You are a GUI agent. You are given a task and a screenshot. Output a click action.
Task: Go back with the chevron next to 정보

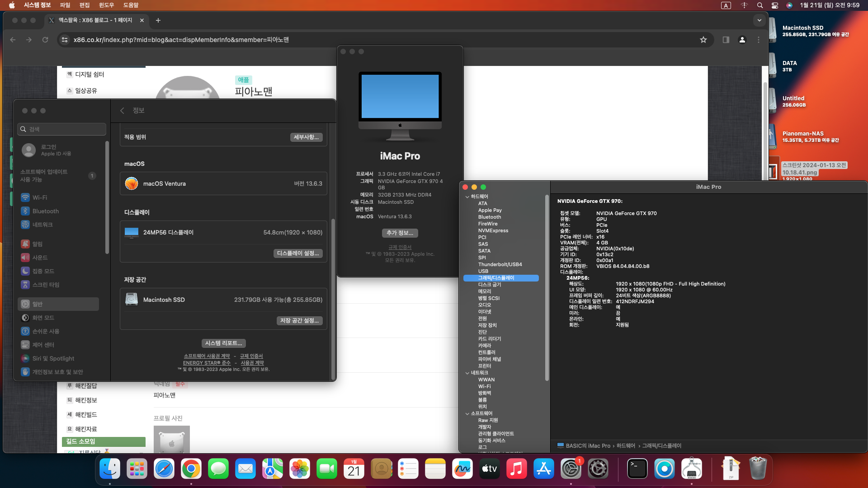pyautogui.click(x=122, y=111)
